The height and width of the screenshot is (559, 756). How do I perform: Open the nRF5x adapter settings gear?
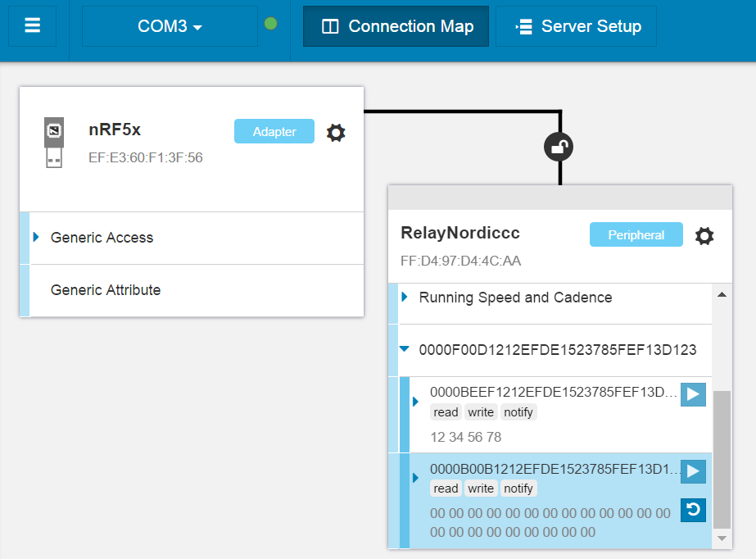coord(336,132)
